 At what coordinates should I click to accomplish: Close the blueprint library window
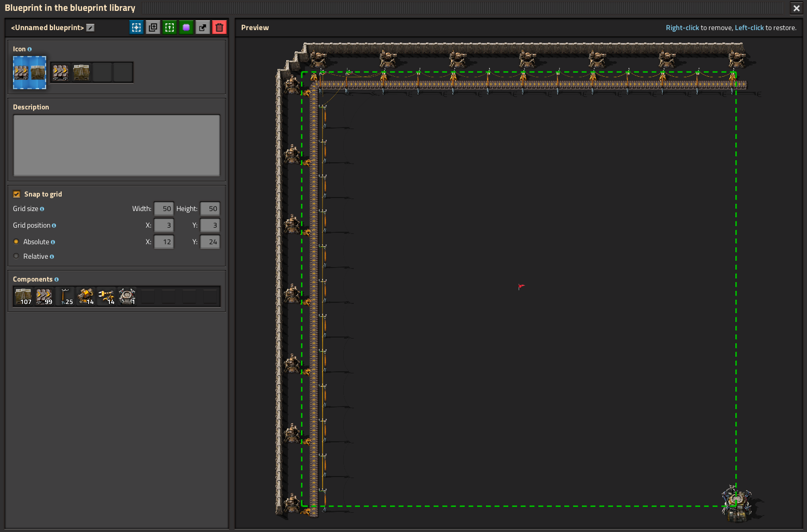pyautogui.click(x=797, y=8)
